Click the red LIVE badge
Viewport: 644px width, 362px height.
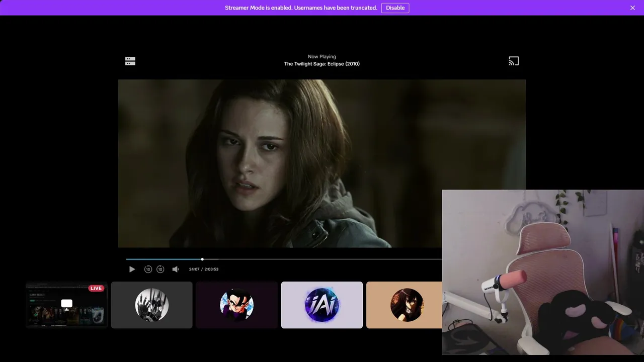(96, 288)
